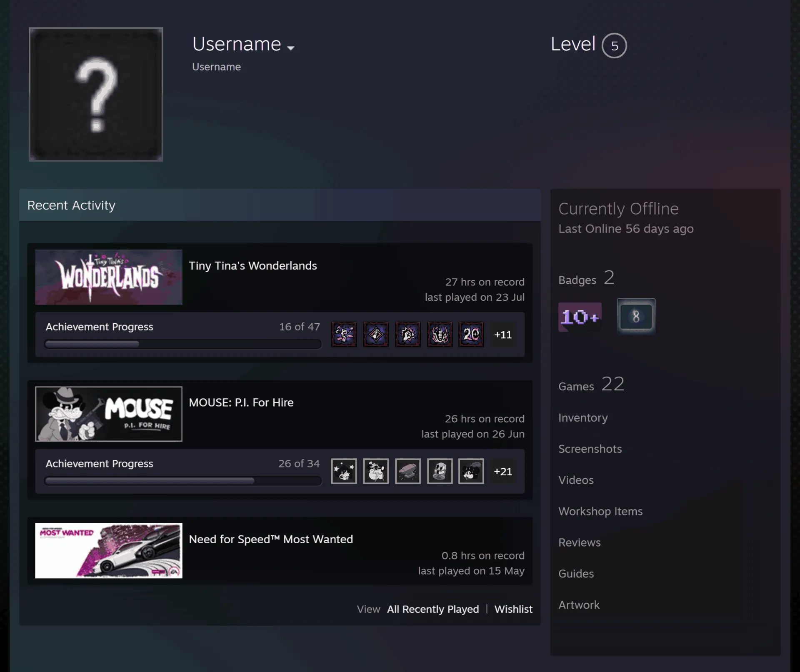Screen dimensions: 800x672
Task: Select the anvil-like MOUSE achievement icon
Action: (x=407, y=471)
